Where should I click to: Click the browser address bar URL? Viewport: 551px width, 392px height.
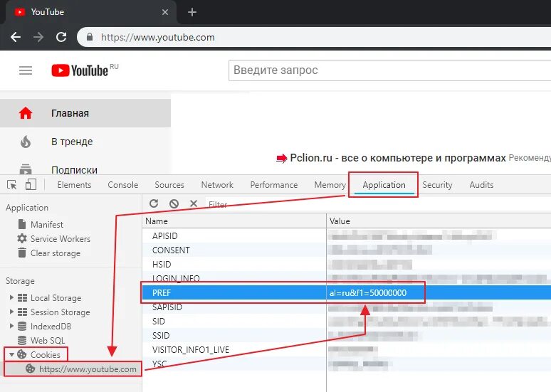click(158, 37)
